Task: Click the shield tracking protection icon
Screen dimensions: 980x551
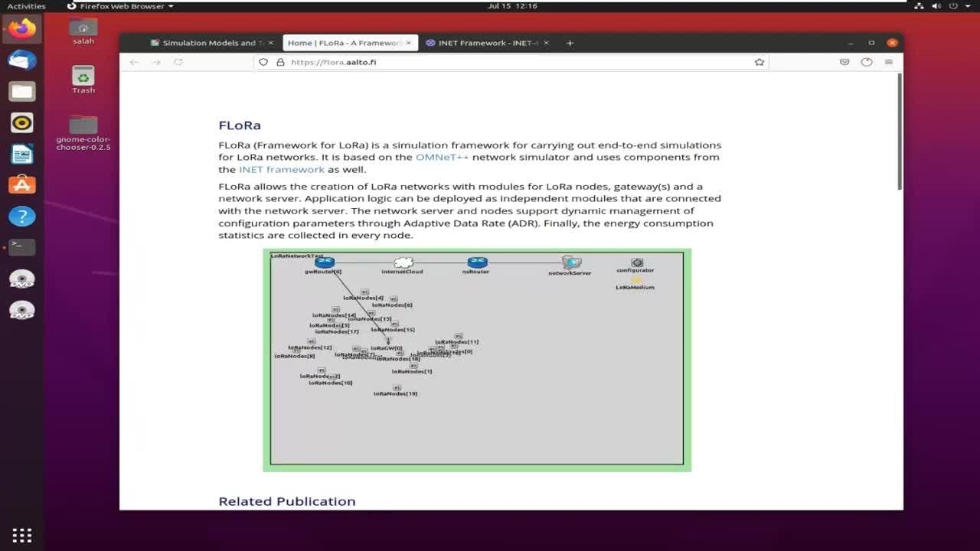Action: click(x=263, y=62)
